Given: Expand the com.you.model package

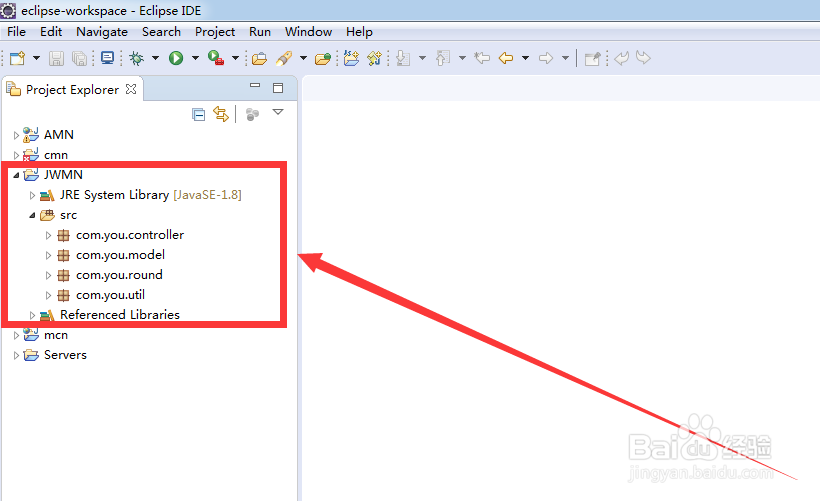Looking at the screenshot, I should (48, 255).
